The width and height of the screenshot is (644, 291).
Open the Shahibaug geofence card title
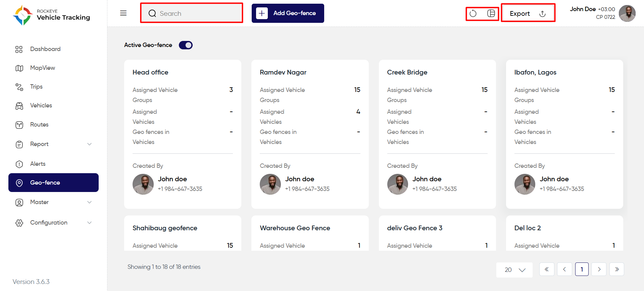(165, 228)
